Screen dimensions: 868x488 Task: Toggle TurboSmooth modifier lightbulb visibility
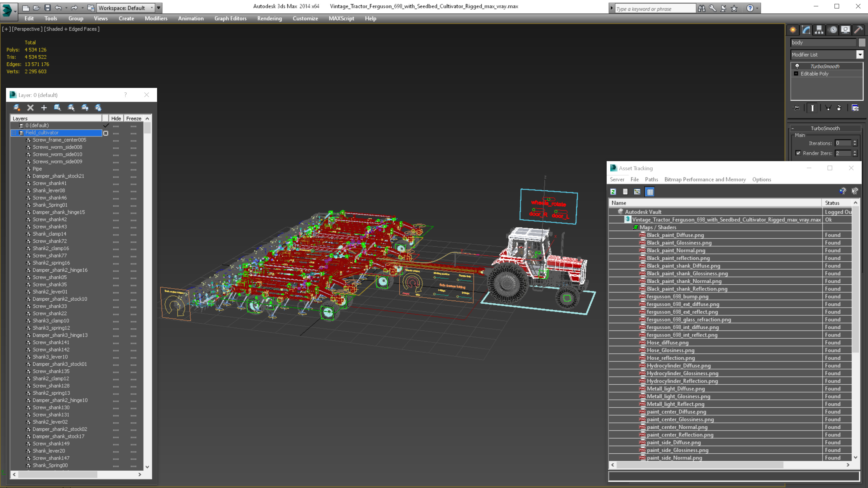click(x=797, y=66)
